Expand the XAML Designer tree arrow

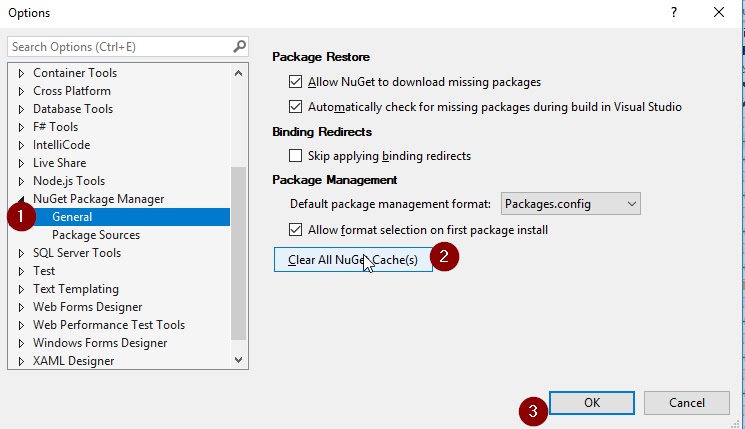[x=21, y=361]
